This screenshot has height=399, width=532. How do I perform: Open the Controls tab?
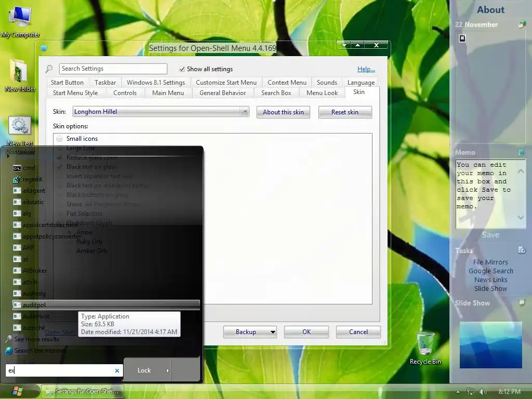(125, 93)
